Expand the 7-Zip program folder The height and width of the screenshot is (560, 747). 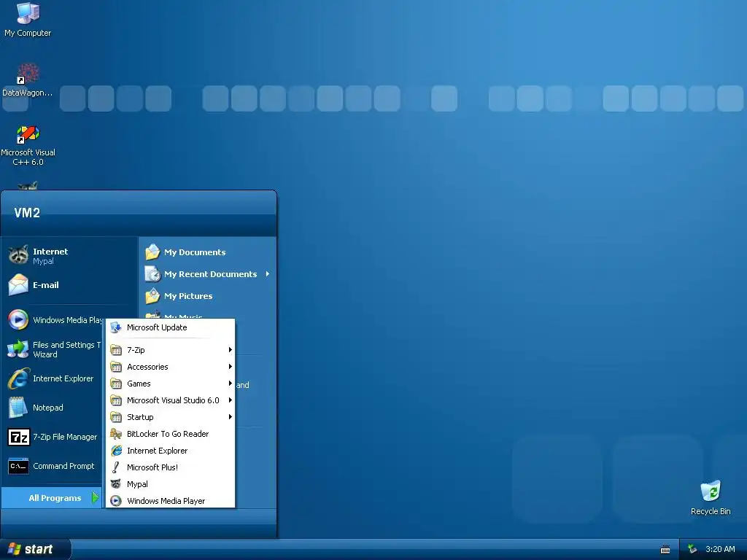(170, 350)
